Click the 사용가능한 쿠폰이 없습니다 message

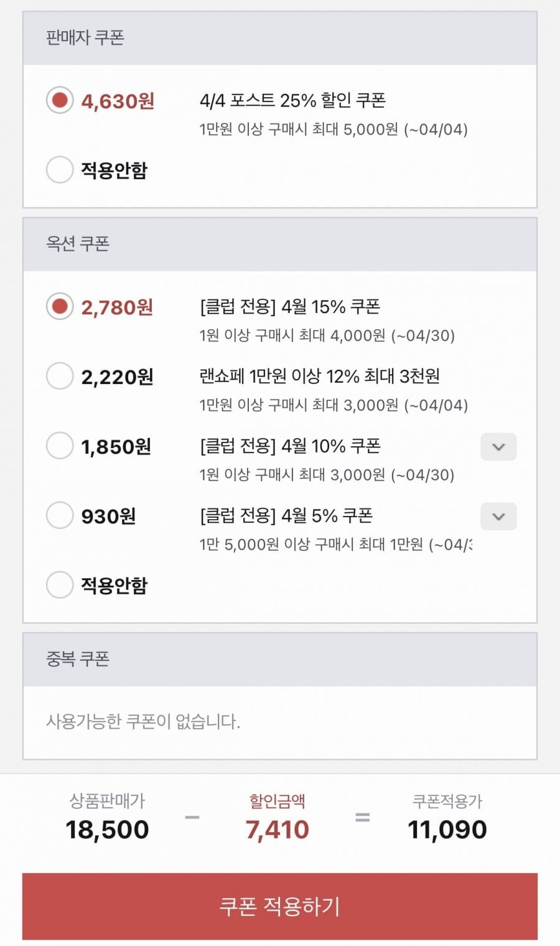[143, 722]
